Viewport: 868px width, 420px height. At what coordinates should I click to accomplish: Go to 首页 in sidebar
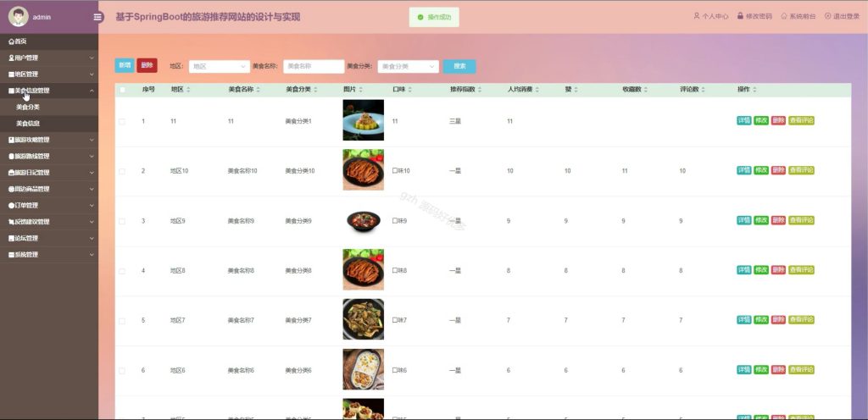49,41
